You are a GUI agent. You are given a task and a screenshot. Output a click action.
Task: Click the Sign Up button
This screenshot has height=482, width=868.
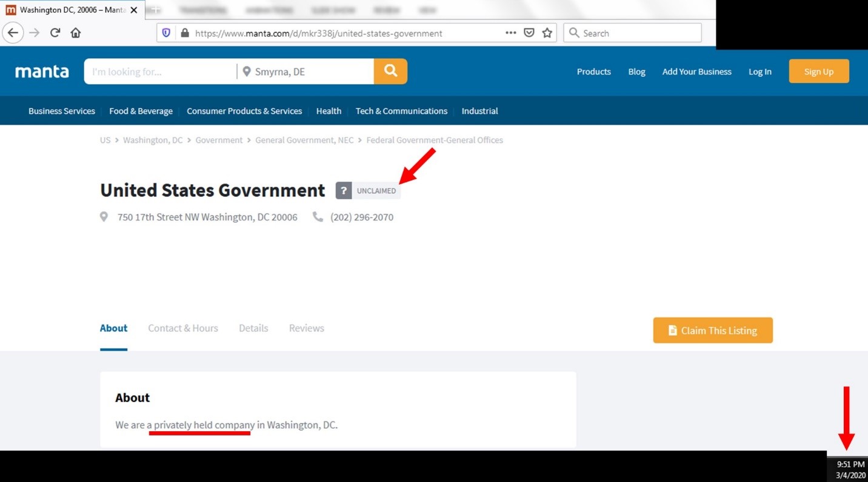click(818, 71)
